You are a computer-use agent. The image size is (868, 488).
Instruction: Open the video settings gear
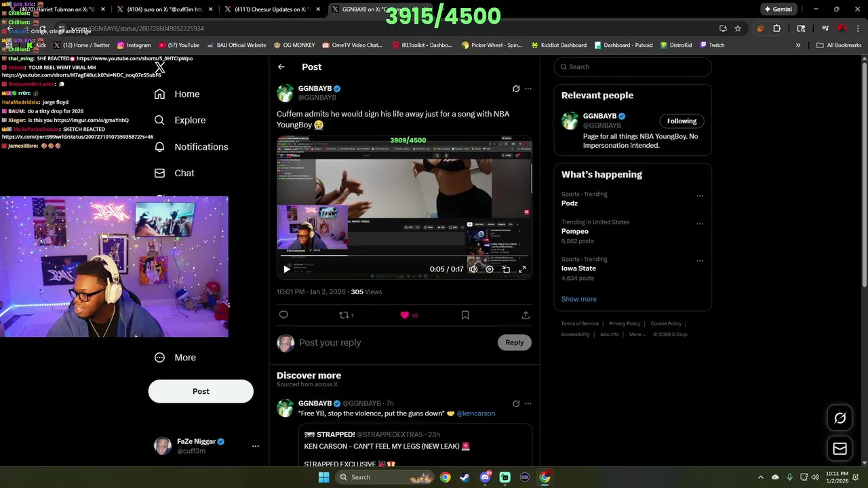490,269
